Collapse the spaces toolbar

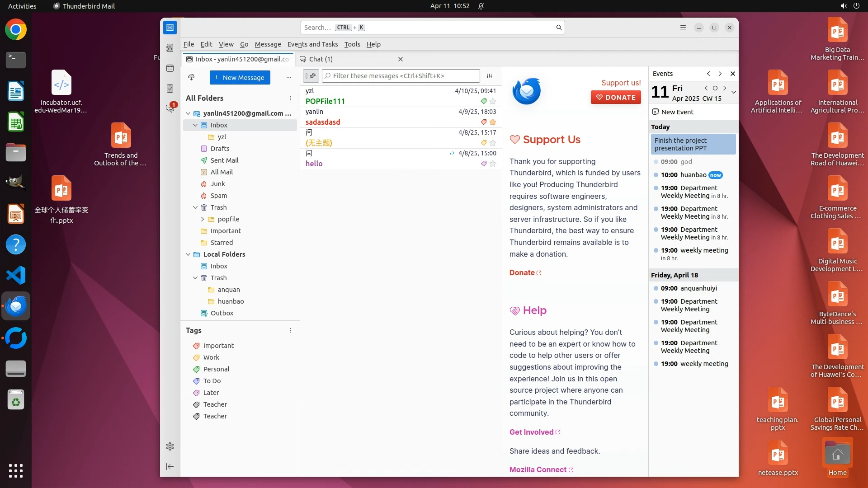pos(170,466)
